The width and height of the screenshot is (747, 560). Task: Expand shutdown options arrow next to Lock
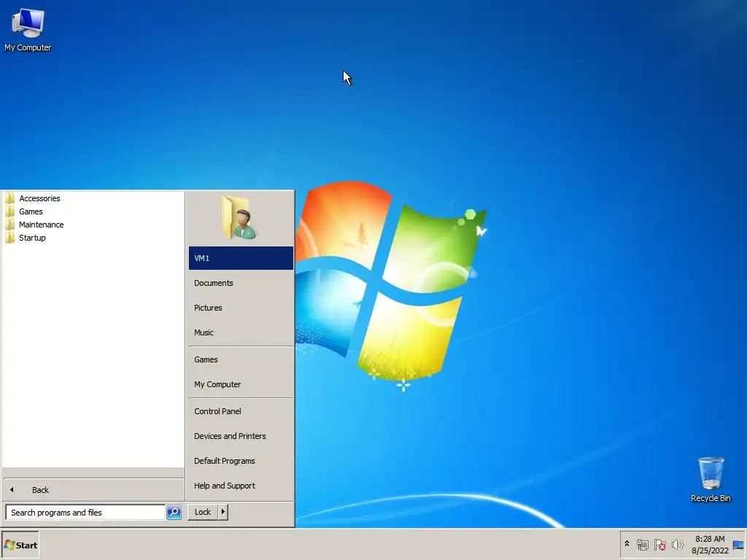(x=223, y=512)
